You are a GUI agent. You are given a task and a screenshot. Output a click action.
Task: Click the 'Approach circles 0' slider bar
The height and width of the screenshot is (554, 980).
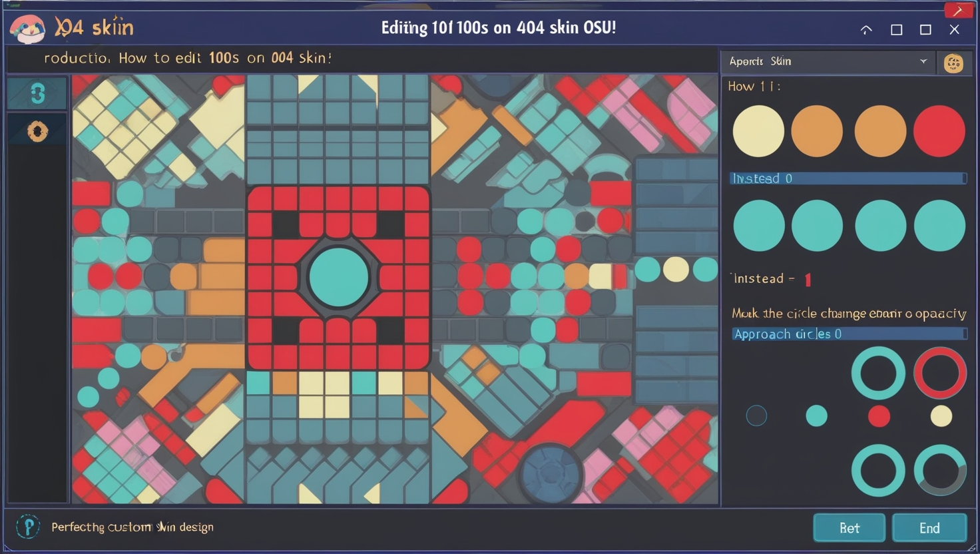849,334
